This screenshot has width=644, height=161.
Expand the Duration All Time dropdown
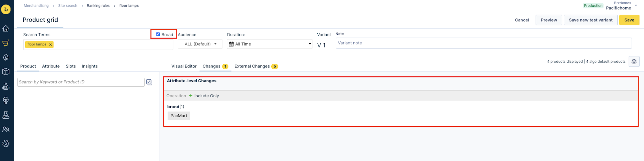pos(269,44)
